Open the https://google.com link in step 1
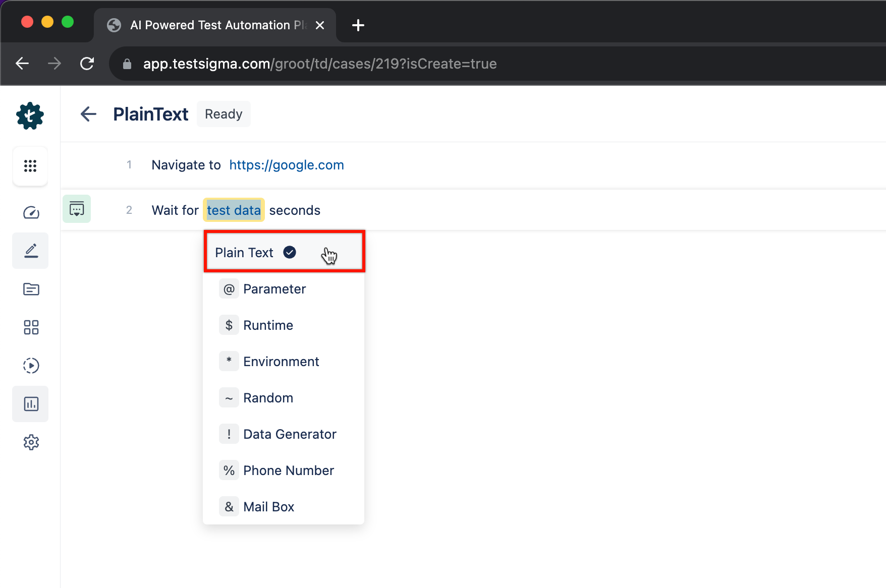Viewport: 886px width, 588px height. coord(287,165)
